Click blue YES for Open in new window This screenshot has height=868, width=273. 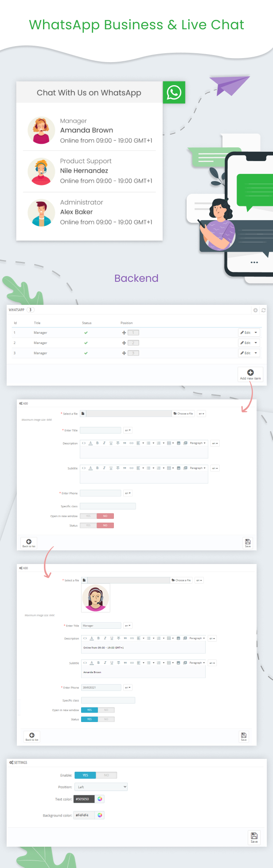(90, 710)
